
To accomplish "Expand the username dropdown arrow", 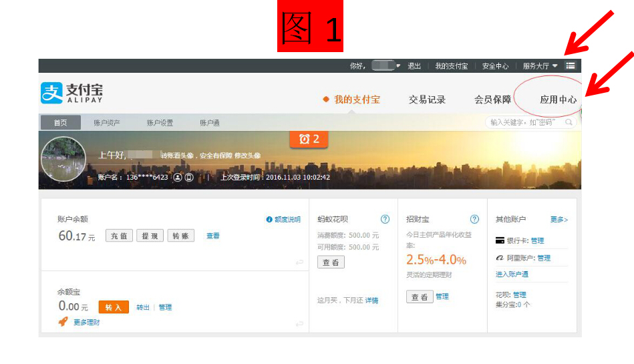I will [x=398, y=65].
